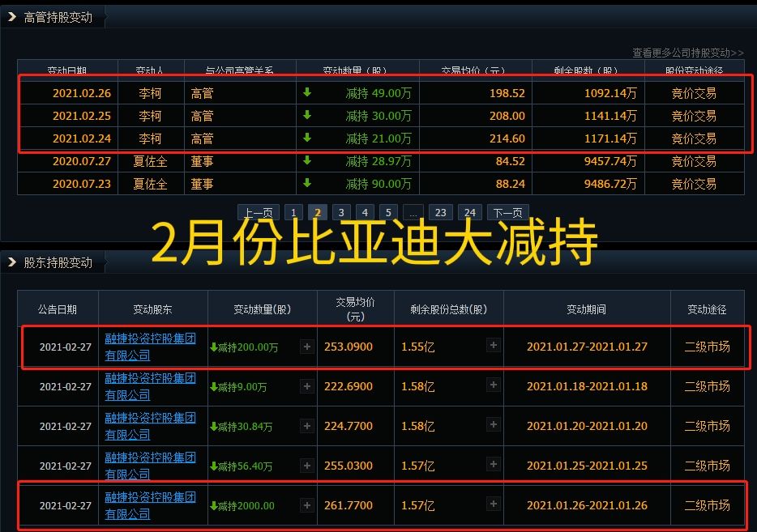This screenshot has height=532, width=757.
Task: Click 高管持股变动 section title
Action: [x=58, y=17]
